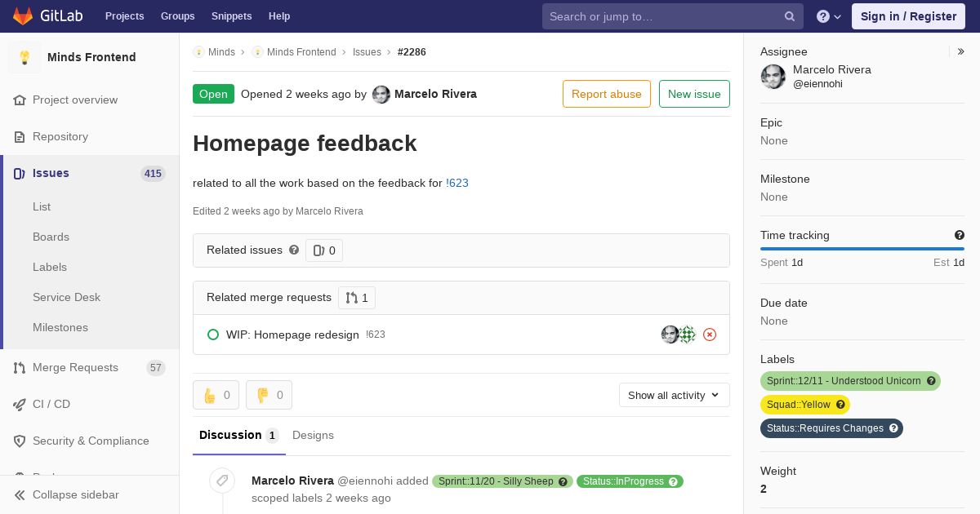Click the Merge Requests count badge 57

(156, 368)
